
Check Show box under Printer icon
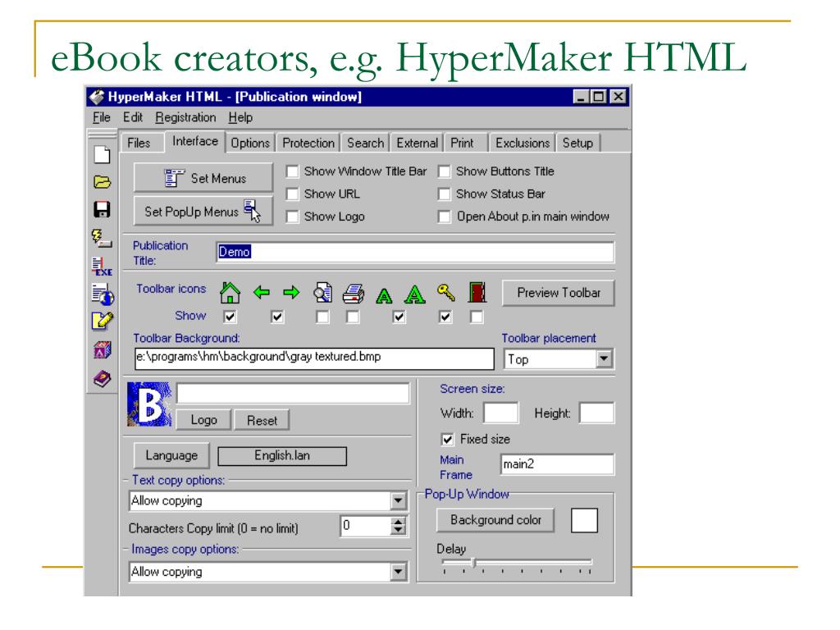click(x=353, y=317)
